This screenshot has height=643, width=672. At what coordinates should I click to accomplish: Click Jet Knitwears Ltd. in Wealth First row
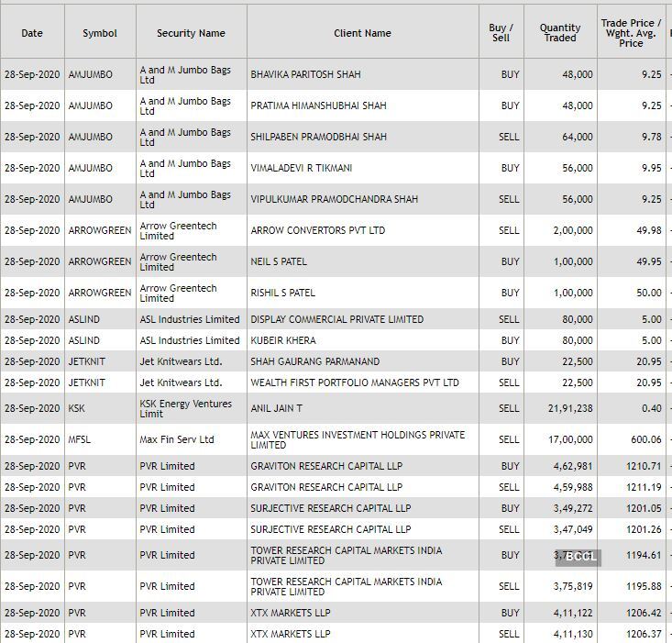tap(181, 382)
